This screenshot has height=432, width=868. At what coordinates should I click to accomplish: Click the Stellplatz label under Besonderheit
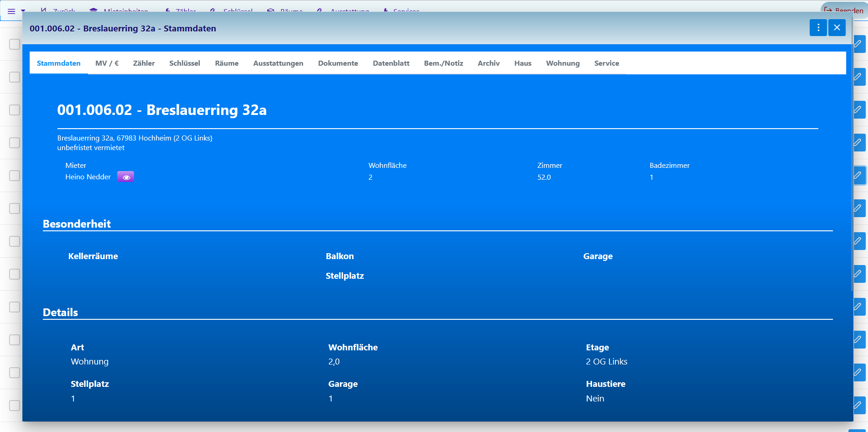click(x=345, y=276)
